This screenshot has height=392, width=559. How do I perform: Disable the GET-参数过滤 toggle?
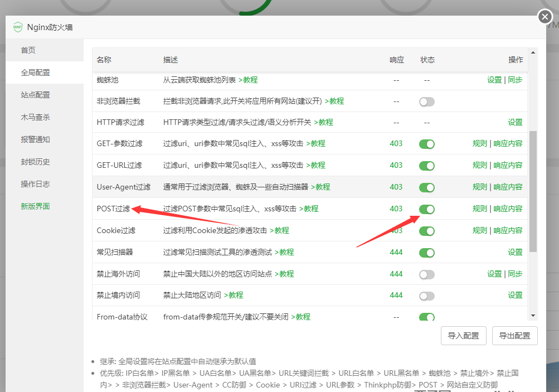(x=426, y=144)
